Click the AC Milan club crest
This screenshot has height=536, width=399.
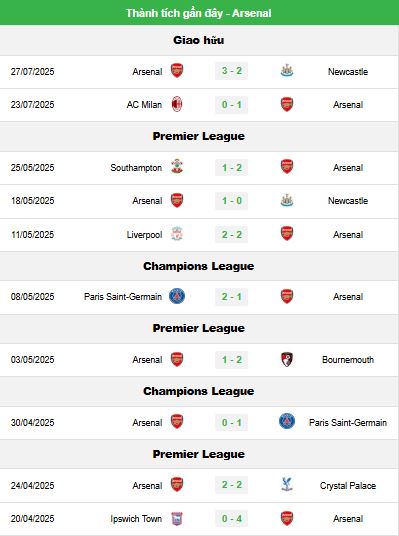(x=177, y=104)
